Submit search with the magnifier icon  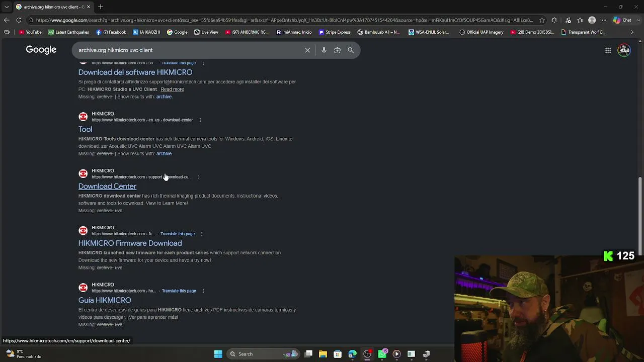tap(351, 50)
